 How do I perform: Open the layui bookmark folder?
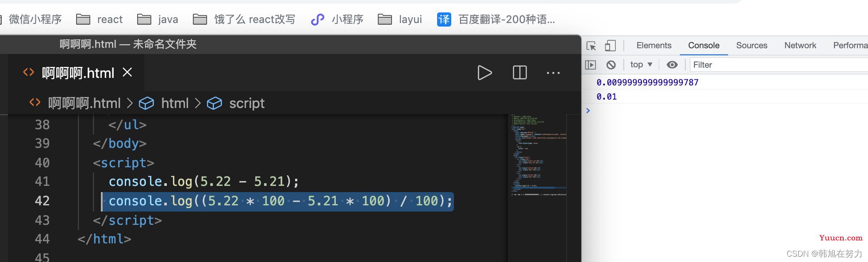[400, 19]
